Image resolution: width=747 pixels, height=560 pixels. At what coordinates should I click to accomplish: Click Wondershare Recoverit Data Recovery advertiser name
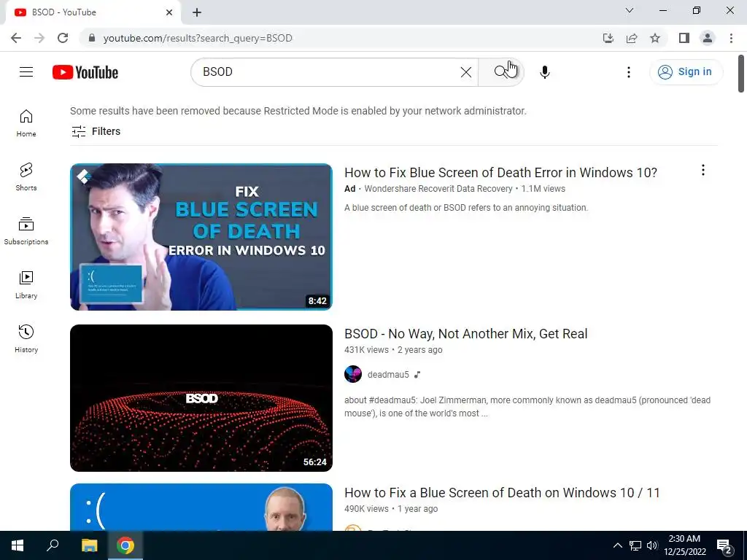(438, 189)
